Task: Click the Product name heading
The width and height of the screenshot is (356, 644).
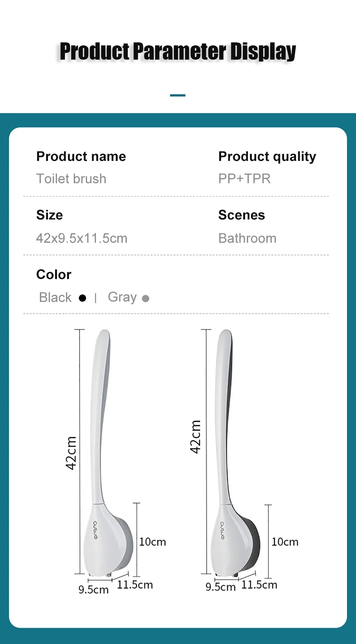Action: 81,156
